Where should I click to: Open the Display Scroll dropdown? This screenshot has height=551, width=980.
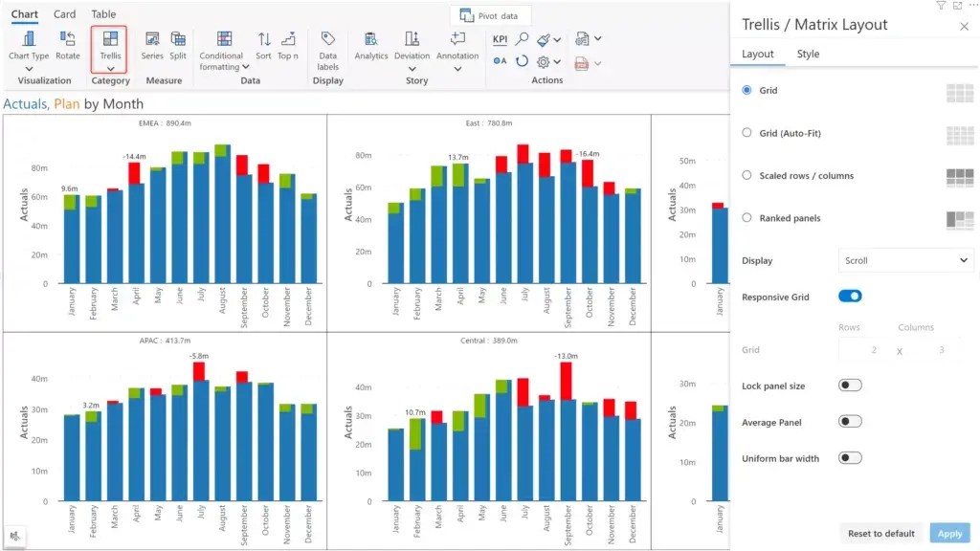point(905,260)
